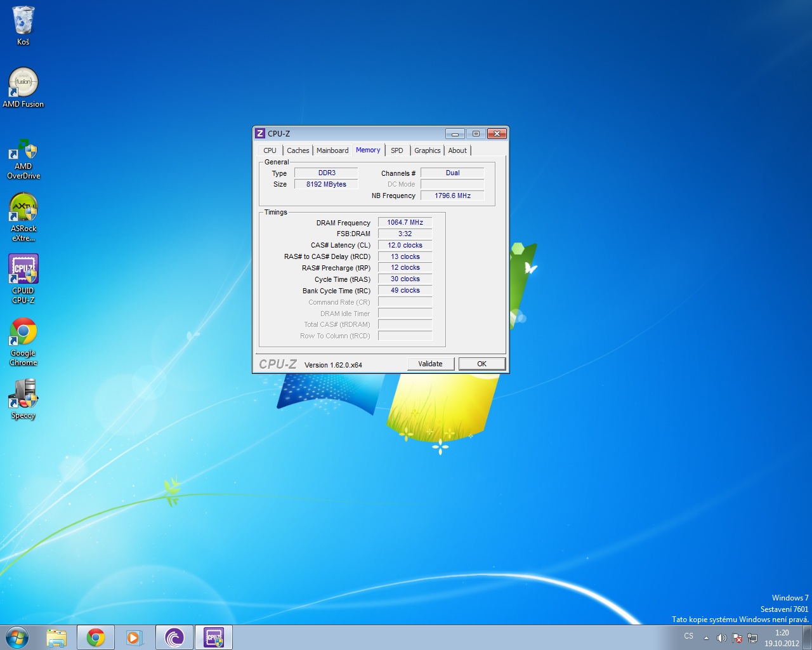The image size is (812, 650).
Task: Select the SPD tab
Action: [x=396, y=150]
